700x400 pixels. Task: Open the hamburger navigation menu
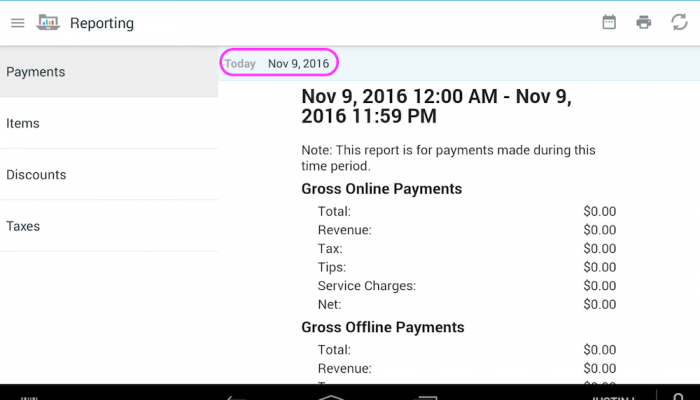coord(17,23)
